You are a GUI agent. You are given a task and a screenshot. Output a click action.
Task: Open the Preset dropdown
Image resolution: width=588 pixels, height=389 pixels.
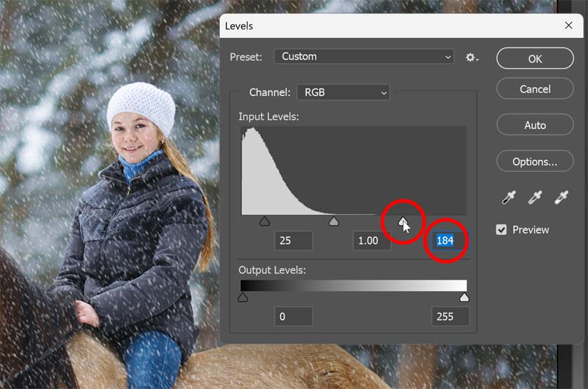coord(364,57)
